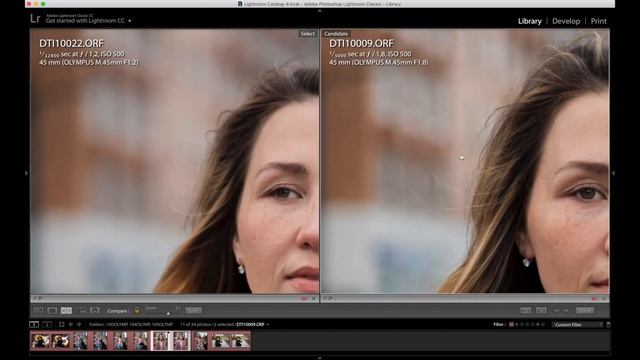This screenshot has width=640, height=360.
Task: Click the main window display icon
Action: 34,324
